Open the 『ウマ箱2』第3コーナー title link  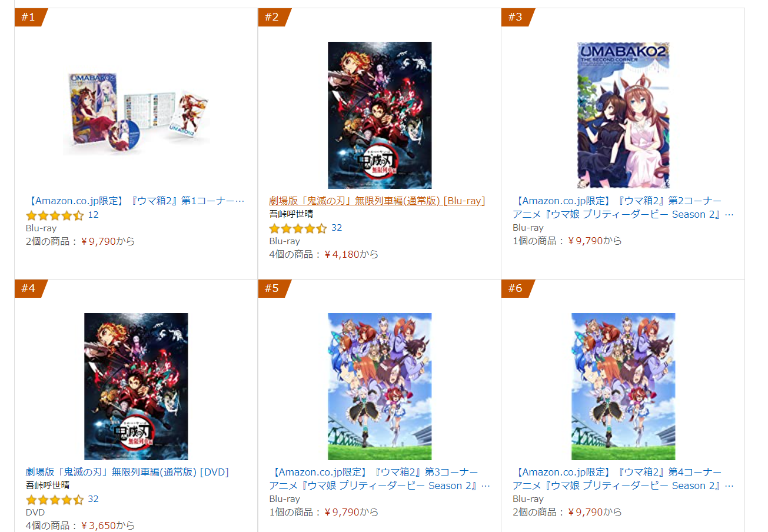380,479
